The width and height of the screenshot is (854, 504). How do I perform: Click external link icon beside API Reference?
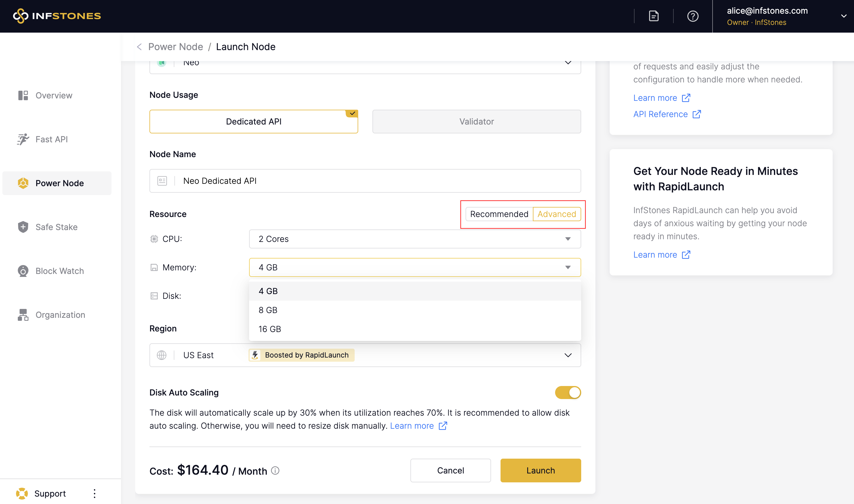click(x=697, y=114)
